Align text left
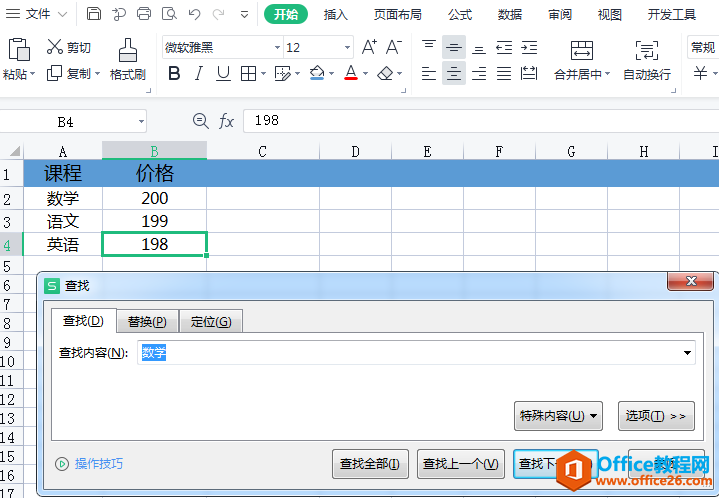This screenshot has width=719, height=498. pyautogui.click(x=429, y=73)
